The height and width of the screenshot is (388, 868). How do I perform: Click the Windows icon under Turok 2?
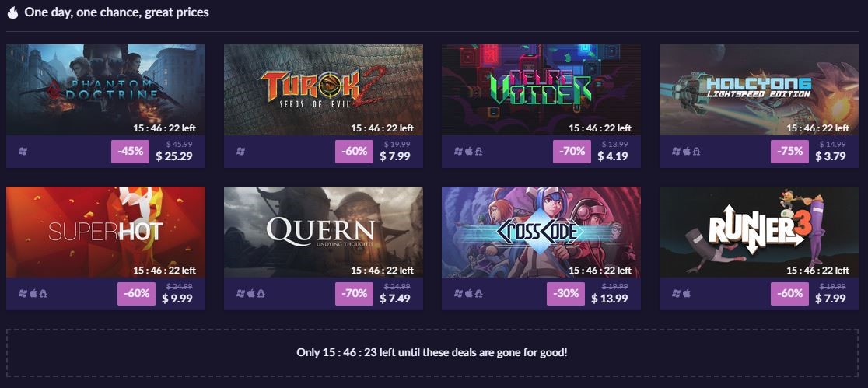[241, 151]
